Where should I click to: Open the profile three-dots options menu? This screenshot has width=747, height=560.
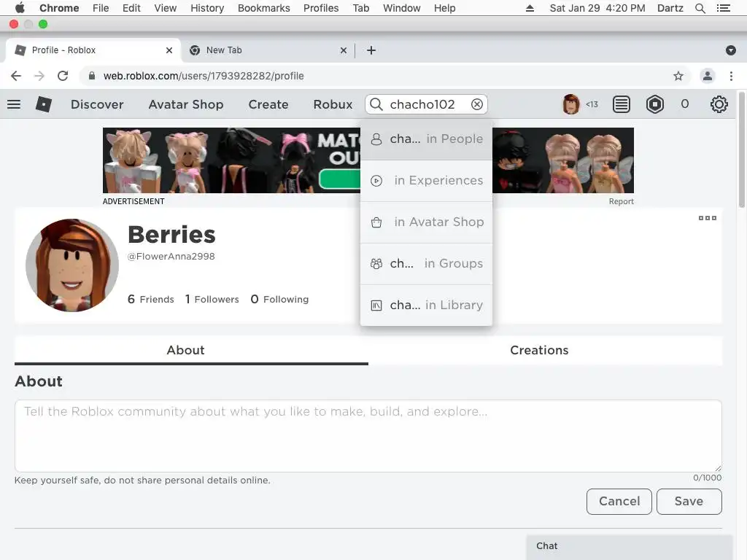coord(708,218)
